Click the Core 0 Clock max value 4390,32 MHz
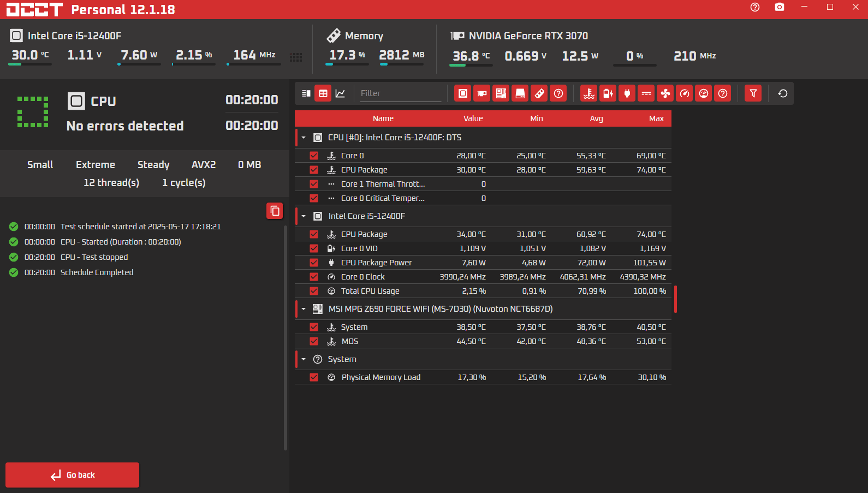868x493 pixels. [643, 277]
